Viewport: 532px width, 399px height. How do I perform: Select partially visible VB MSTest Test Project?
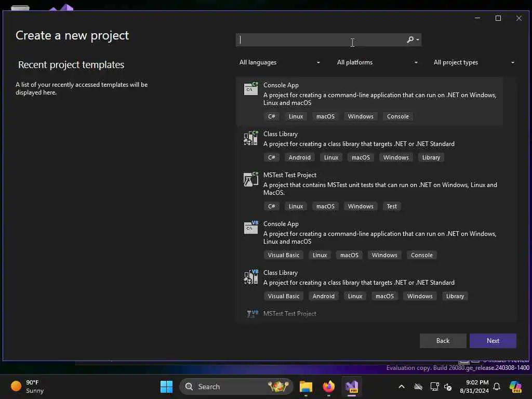click(x=290, y=314)
